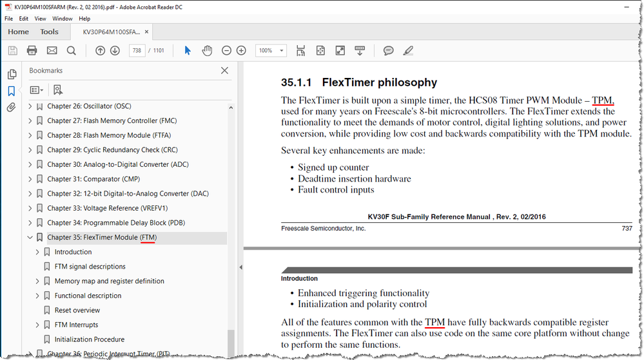Go to previous page arrow icon
The width and height of the screenshot is (644, 360).
[x=100, y=50]
